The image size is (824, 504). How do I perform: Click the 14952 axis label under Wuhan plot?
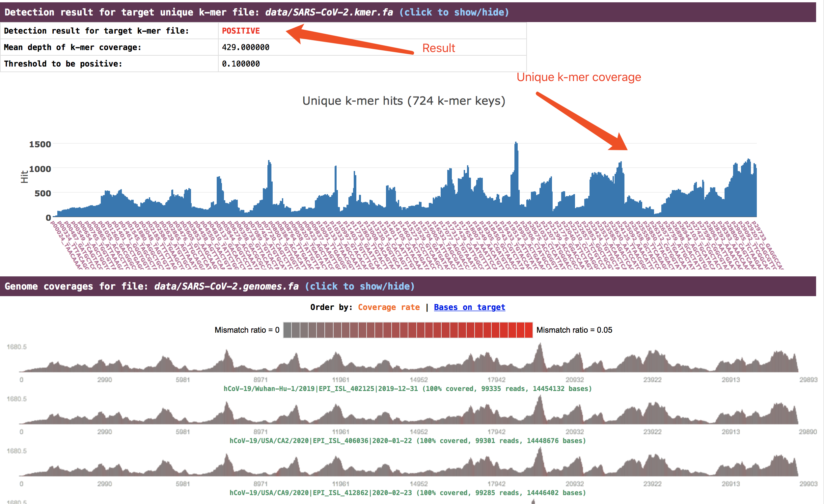[x=419, y=379]
